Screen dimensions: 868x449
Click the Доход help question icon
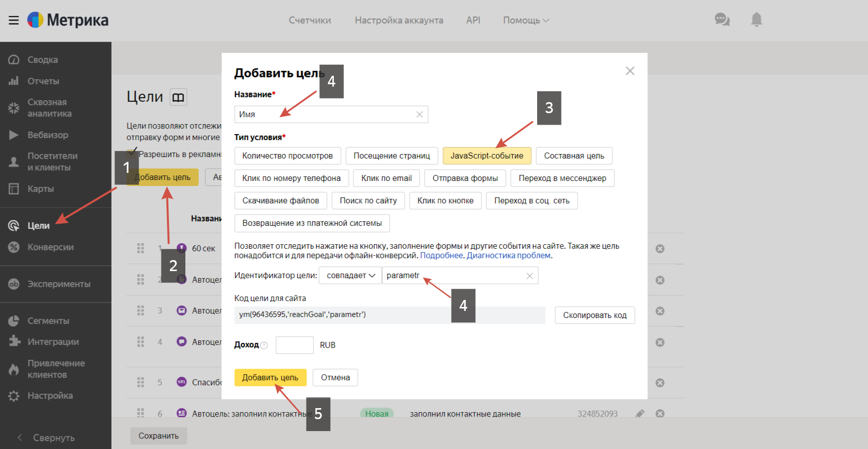tap(264, 345)
